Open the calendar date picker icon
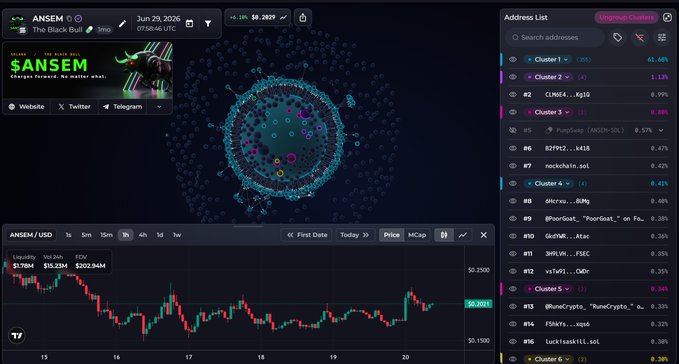Image resolution: width=679 pixels, height=364 pixels. coord(189,23)
